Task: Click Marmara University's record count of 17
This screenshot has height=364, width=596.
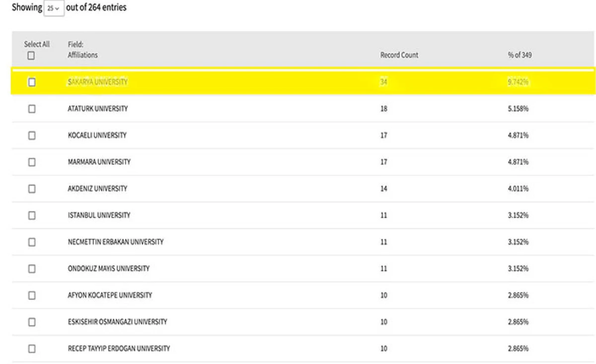Action: (x=383, y=162)
